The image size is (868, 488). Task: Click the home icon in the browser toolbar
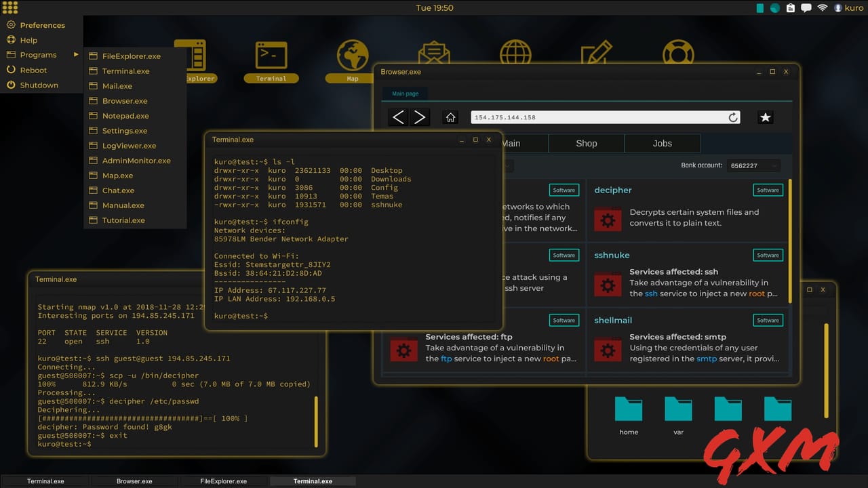[x=450, y=117]
